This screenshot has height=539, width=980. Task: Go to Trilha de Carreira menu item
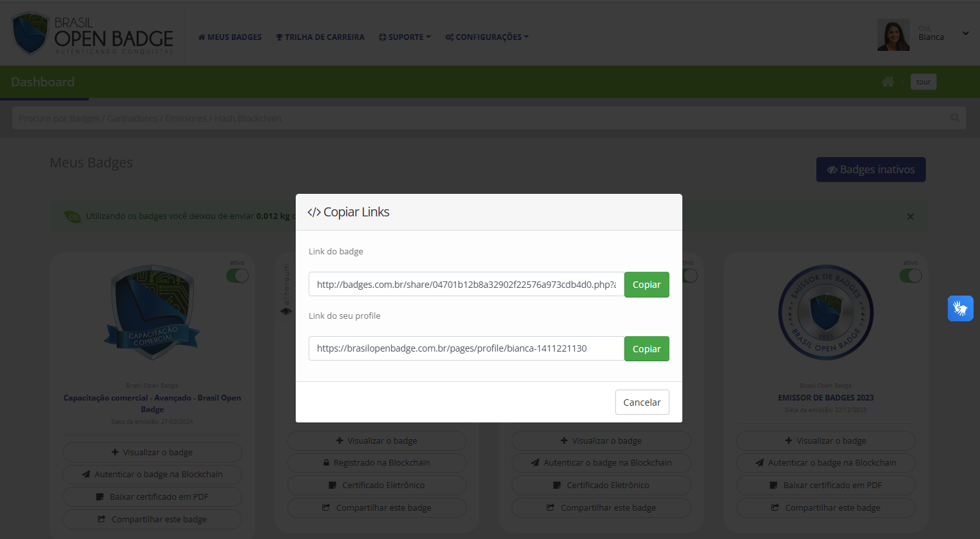coord(320,37)
